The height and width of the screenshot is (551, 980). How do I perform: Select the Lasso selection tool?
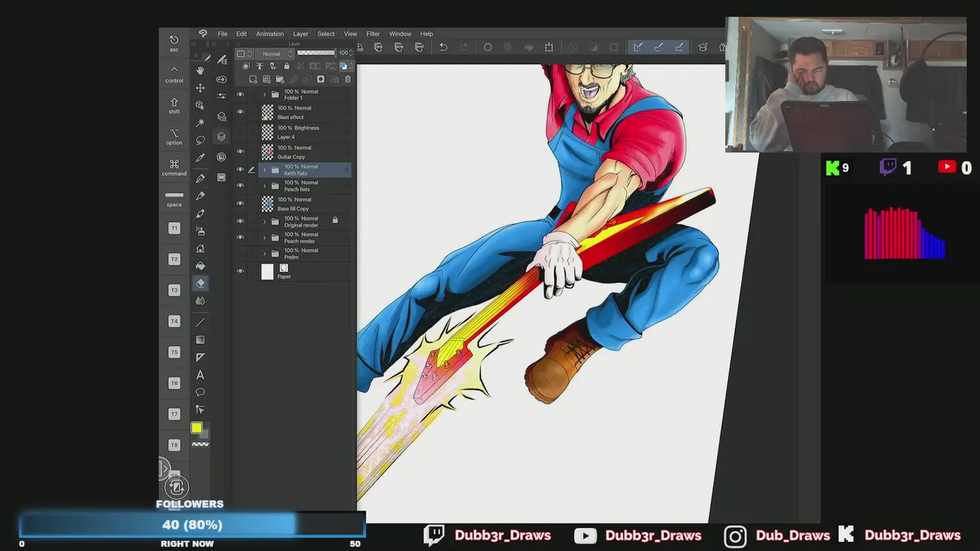click(x=200, y=140)
